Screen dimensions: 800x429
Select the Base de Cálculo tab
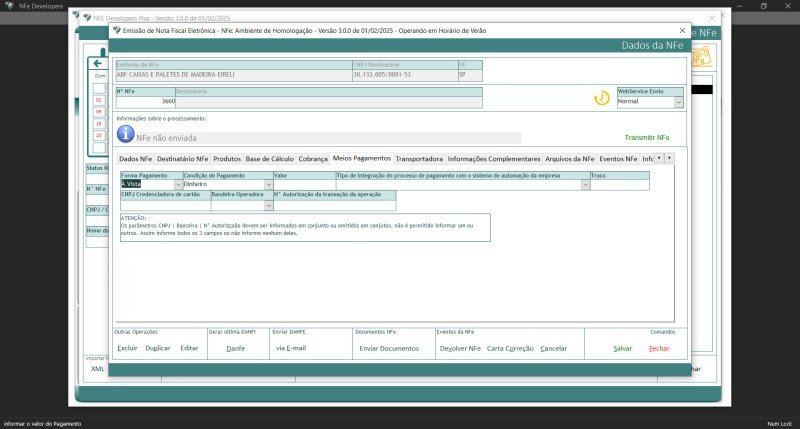click(270, 159)
